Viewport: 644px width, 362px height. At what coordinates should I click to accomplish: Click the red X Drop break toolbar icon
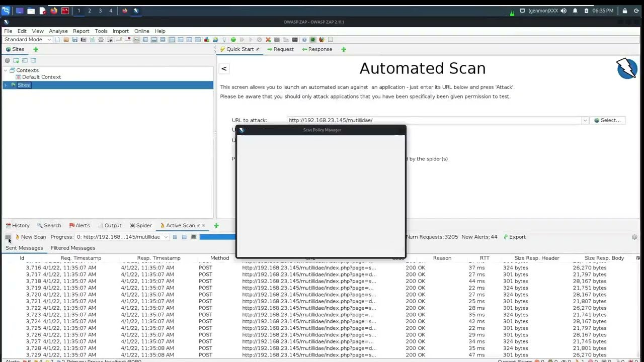(268, 40)
